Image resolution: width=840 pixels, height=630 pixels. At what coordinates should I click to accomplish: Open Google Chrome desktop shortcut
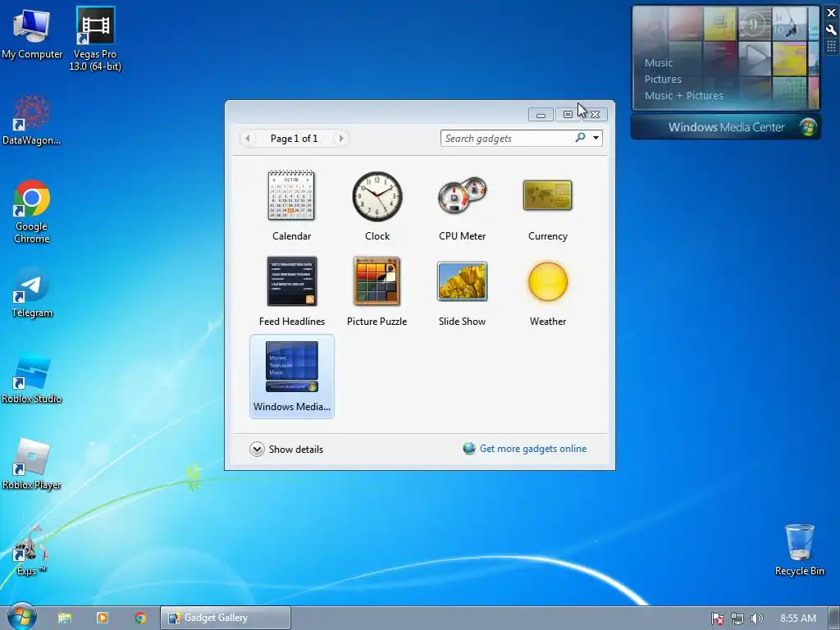(32, 212)
